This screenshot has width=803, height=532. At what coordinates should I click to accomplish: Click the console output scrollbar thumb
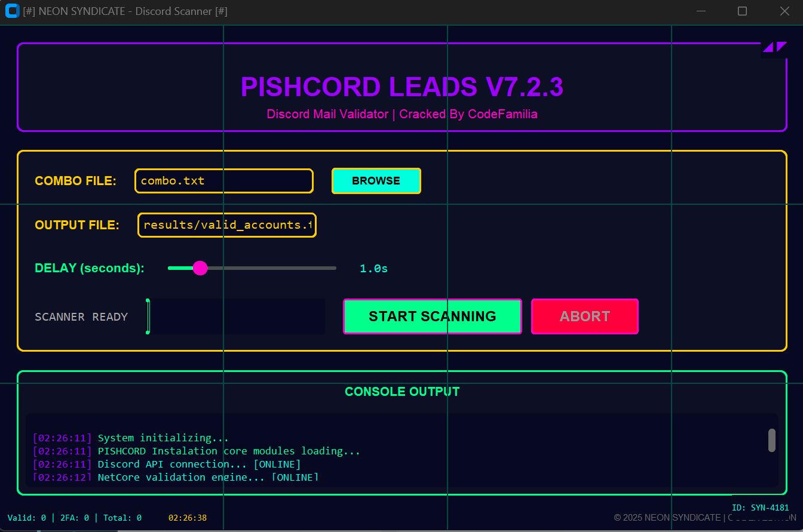click(x=771, y=440)
